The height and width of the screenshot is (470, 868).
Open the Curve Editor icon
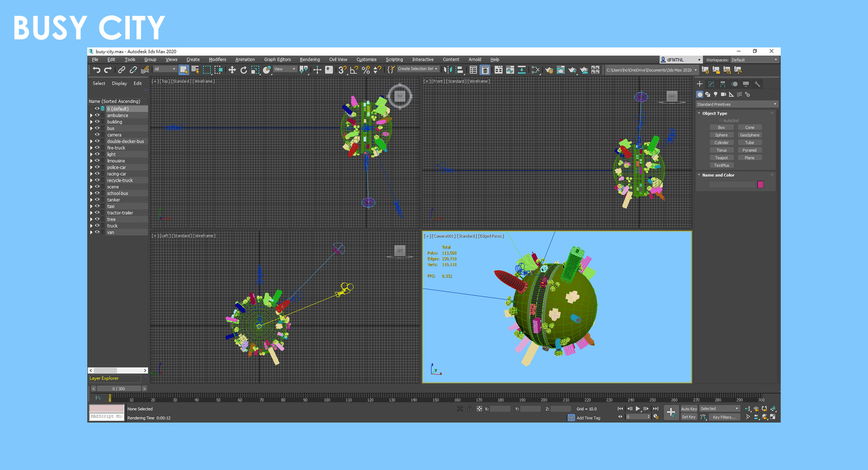(510, 70)
